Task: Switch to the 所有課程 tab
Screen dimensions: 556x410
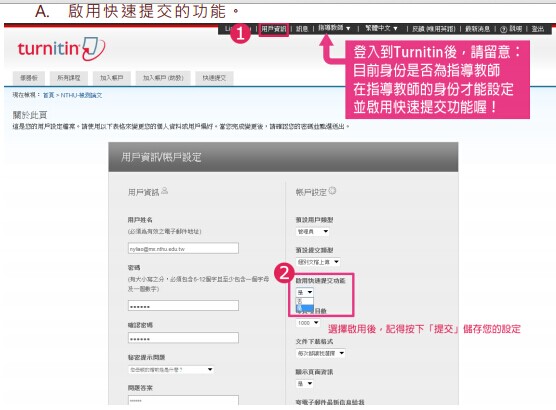Action: click(x=69, y=78)
